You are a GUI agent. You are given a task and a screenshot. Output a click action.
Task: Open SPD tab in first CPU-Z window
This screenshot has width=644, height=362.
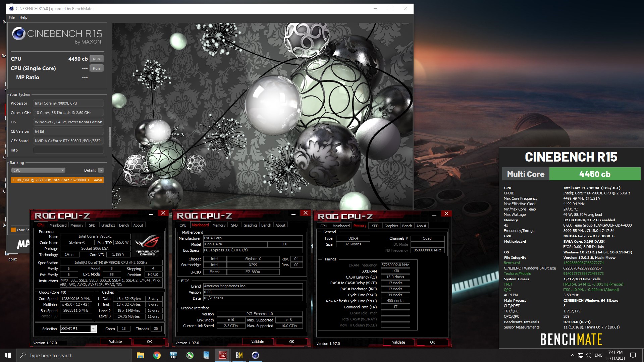tap(92, 225)
